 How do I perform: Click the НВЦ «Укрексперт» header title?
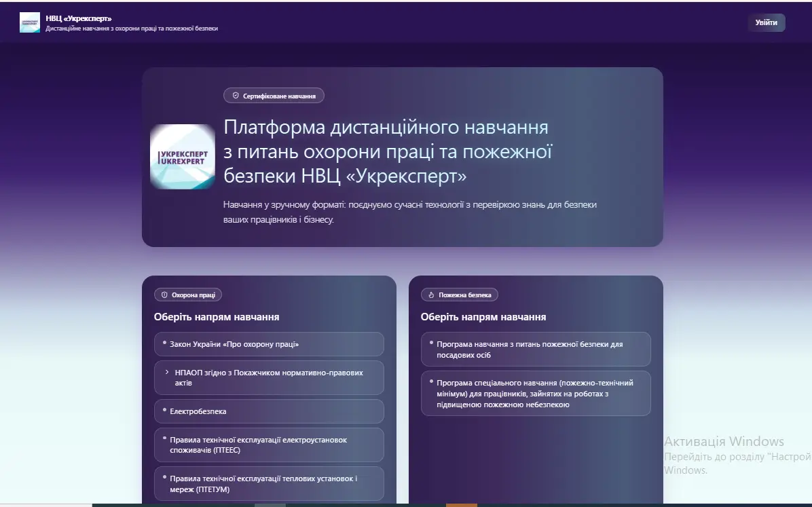(x=79, y=18)
